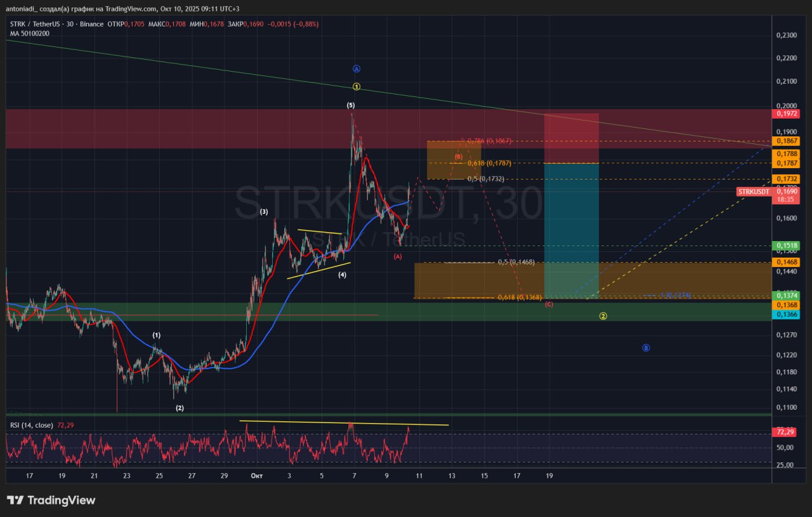This screenshot has width=812, height=517.
Task: Click the red 0,1972 price axis label
Action: pos(786,114)
